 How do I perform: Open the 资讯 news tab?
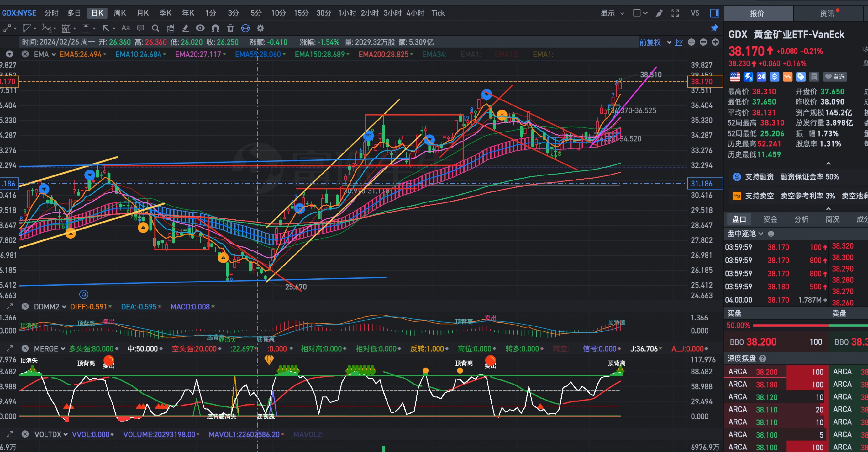click(827, 13)
